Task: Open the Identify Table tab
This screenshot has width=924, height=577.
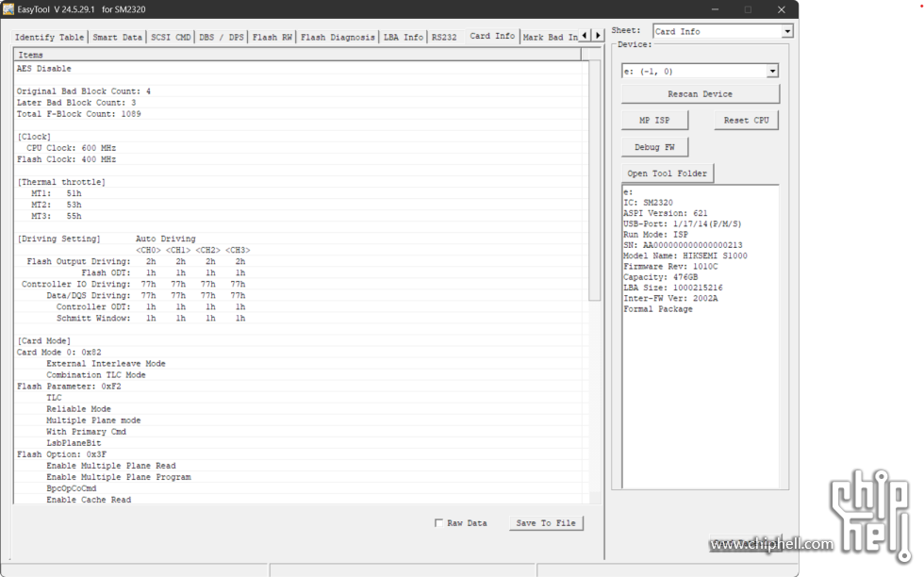Action: [49, 37]
